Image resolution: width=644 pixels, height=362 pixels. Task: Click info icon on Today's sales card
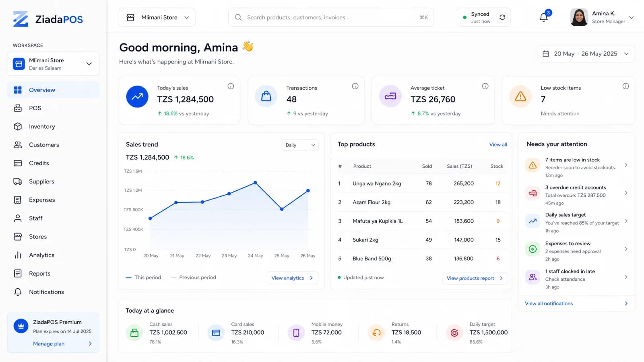(x=231, y=86)
